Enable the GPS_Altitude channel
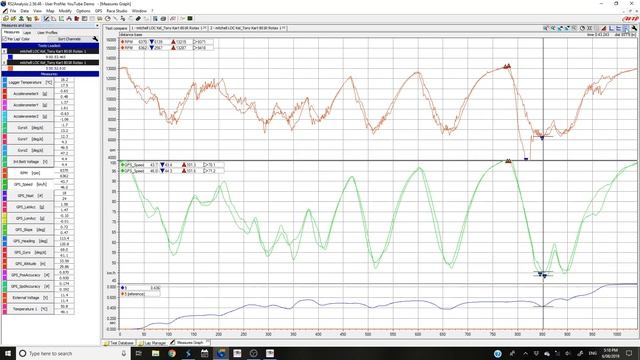The image size is (640, 360). click(30, 264)
